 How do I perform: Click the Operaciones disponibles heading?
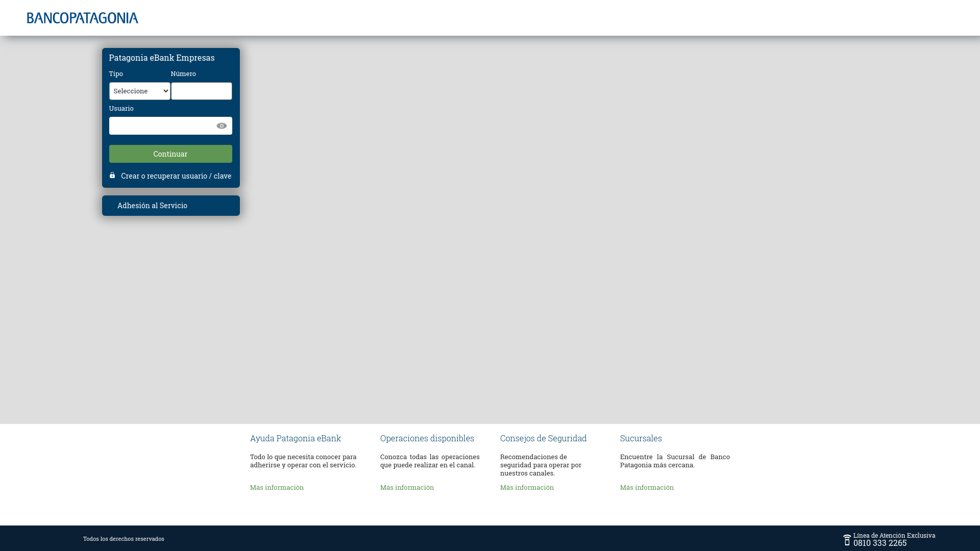[427, 438]
